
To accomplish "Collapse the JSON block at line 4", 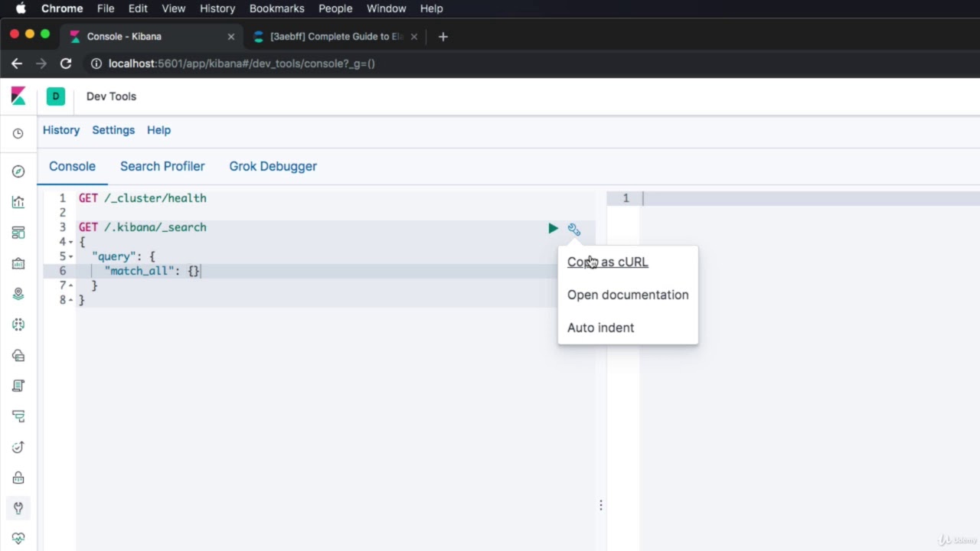I will point(71,242).
